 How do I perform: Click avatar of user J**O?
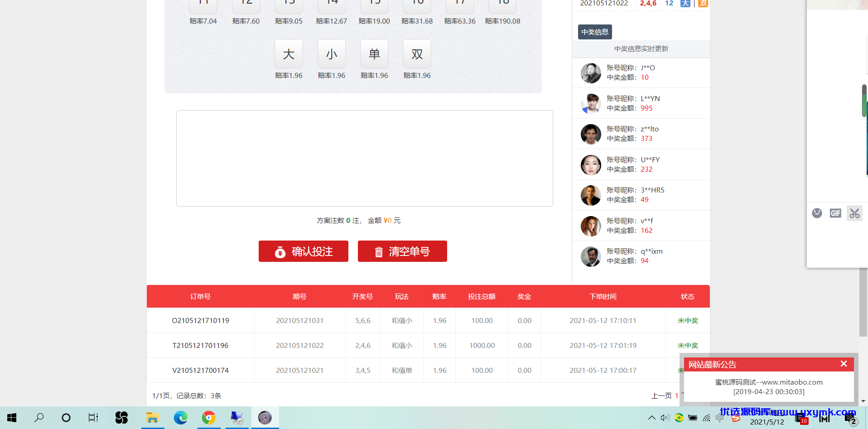tap(591, 73)
